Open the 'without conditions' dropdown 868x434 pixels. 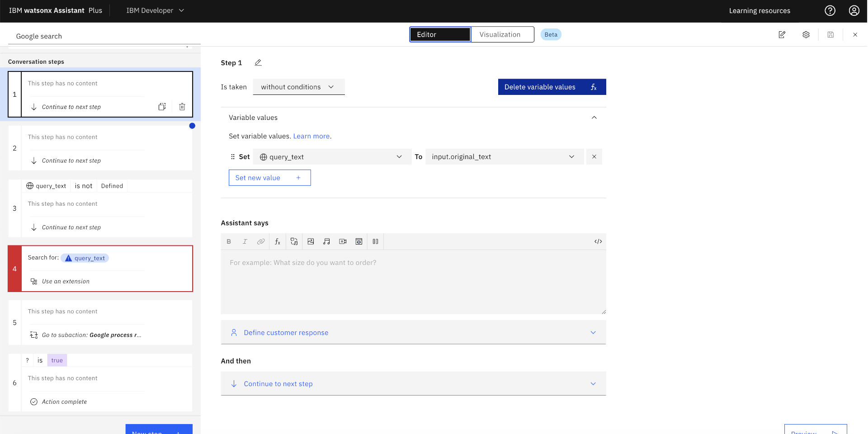298,87
